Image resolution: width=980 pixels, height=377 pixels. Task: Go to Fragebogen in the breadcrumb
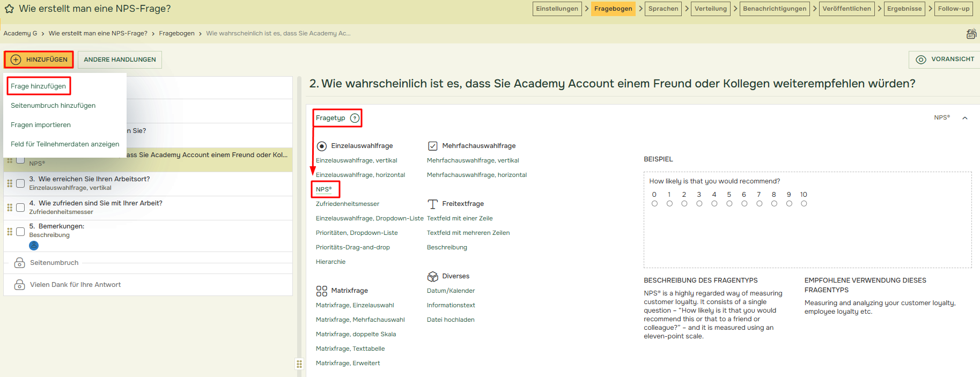176,33
